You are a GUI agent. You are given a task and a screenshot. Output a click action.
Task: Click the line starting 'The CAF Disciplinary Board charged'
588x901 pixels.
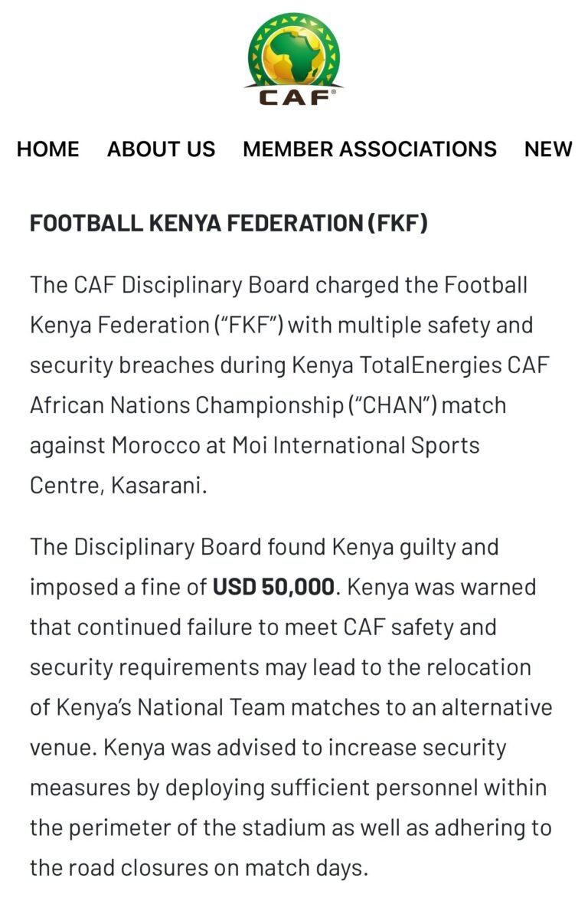point(279,285)
